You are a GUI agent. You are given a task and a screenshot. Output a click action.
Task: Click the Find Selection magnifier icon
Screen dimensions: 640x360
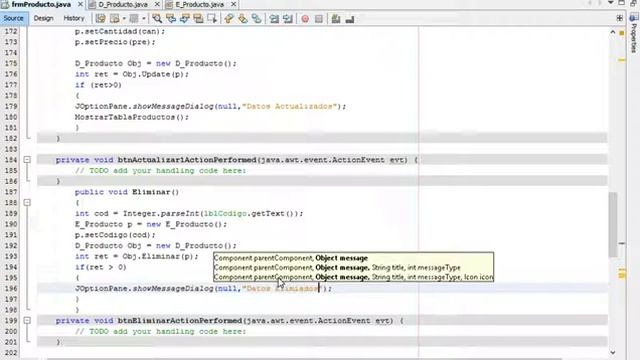click(157, 19)
